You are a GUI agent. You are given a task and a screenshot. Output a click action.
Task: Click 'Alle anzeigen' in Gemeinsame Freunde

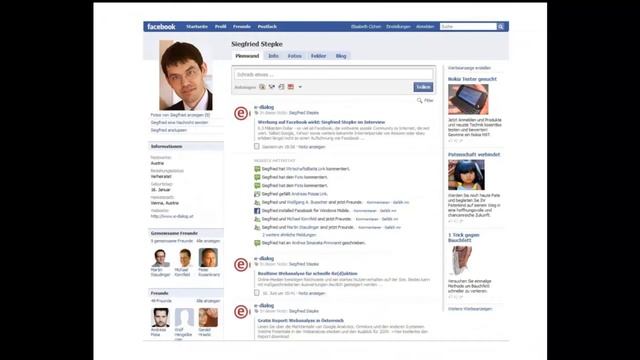coord(208,241)
